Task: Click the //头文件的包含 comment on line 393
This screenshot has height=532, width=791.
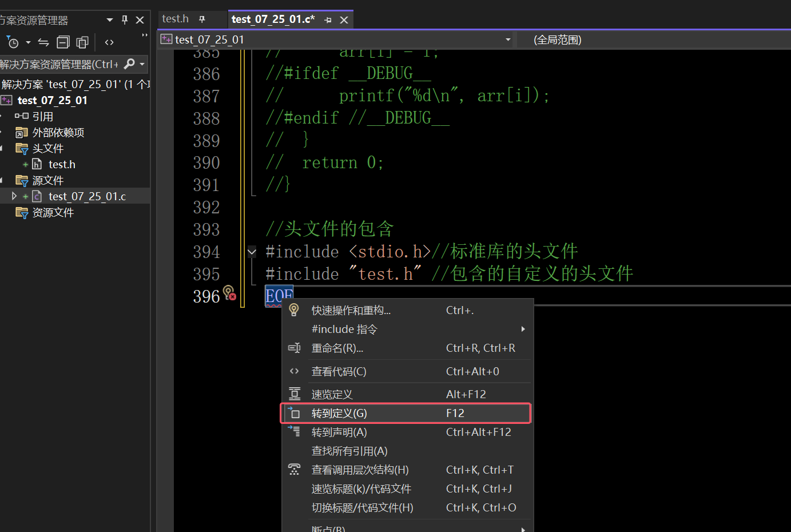Action: tap(329, 229)
